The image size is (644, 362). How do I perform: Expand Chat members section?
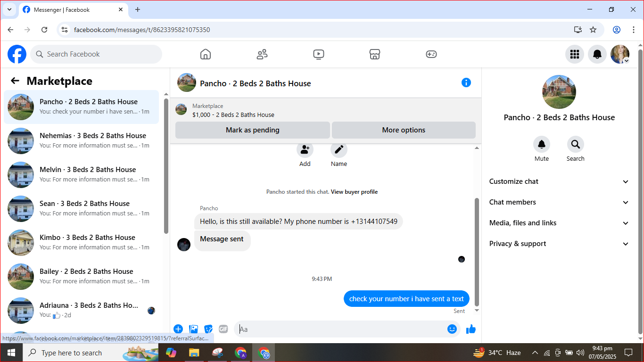559,202
